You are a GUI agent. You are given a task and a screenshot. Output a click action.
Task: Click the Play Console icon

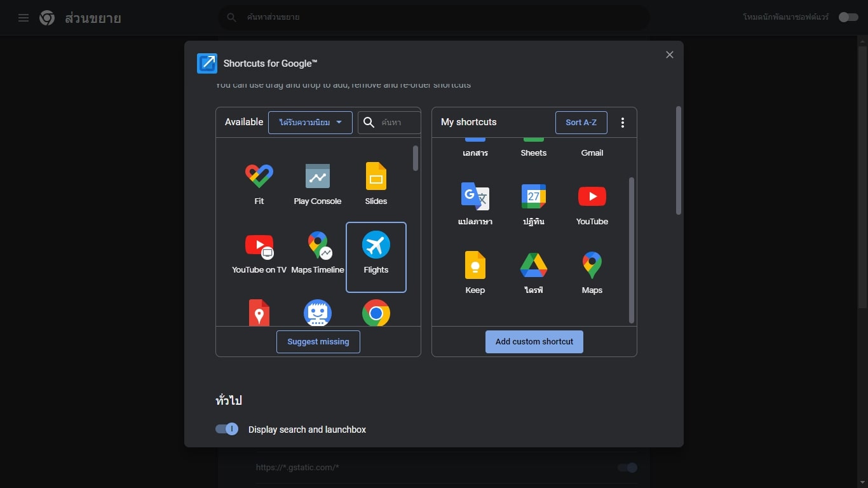tap(318, 177)
